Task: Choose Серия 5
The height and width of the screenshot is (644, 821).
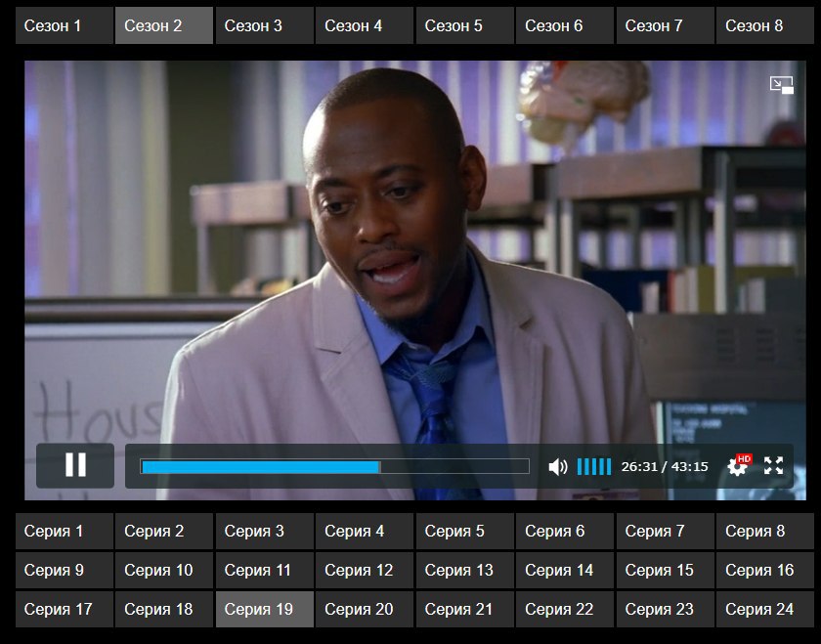Action: click(x=465, y=531)
